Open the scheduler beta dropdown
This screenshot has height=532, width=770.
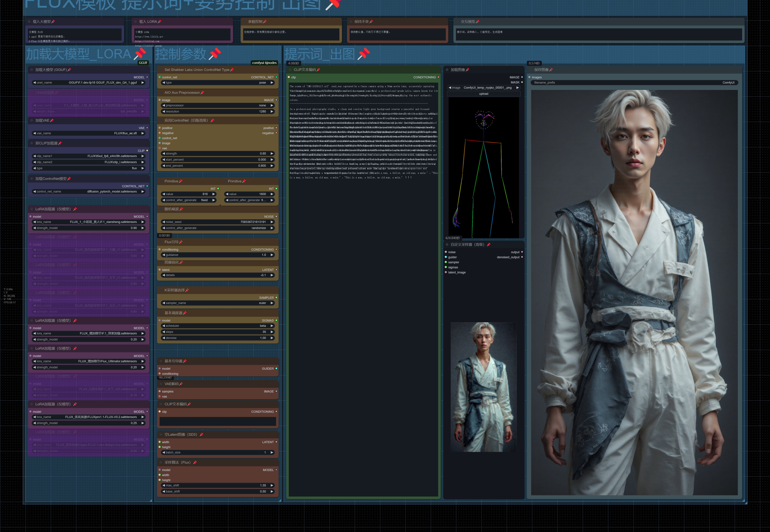(x=218, y=326)
